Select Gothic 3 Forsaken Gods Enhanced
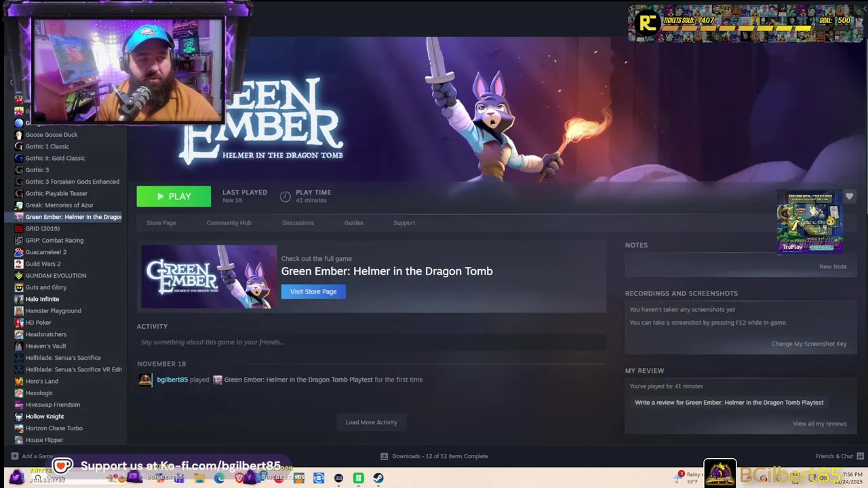 73,182
